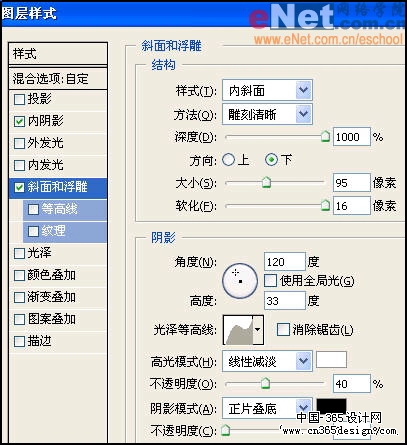Open the 阴影模式 dropdown showing 正片叠底
Screen dimensions: 407x445
[267, 408]
